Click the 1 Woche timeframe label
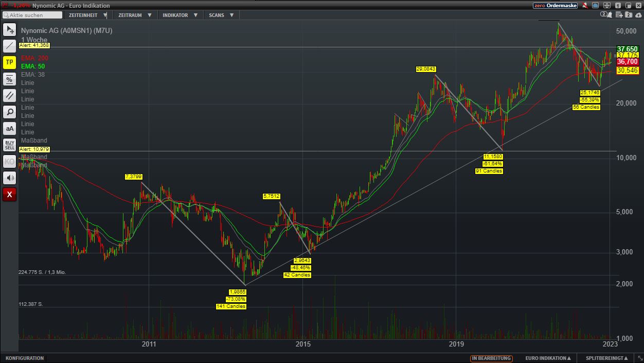This screenshot has height=363, width=644. [x=34, y=40]
